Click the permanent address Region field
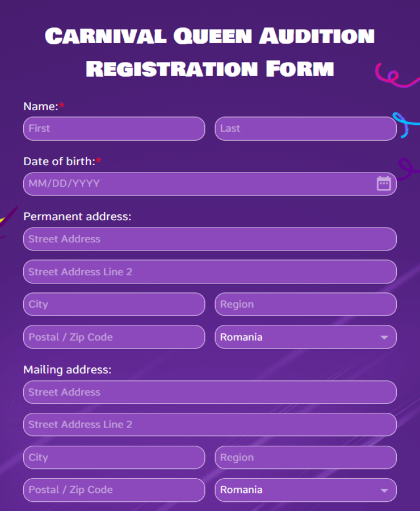Image resolution: width=420 pixels, height=511 pixels. tap(305, 304)
